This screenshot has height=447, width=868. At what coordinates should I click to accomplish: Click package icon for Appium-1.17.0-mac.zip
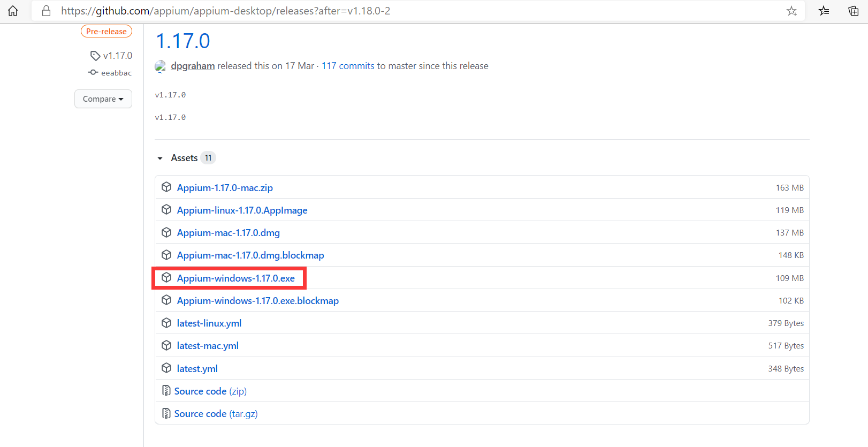166,187
